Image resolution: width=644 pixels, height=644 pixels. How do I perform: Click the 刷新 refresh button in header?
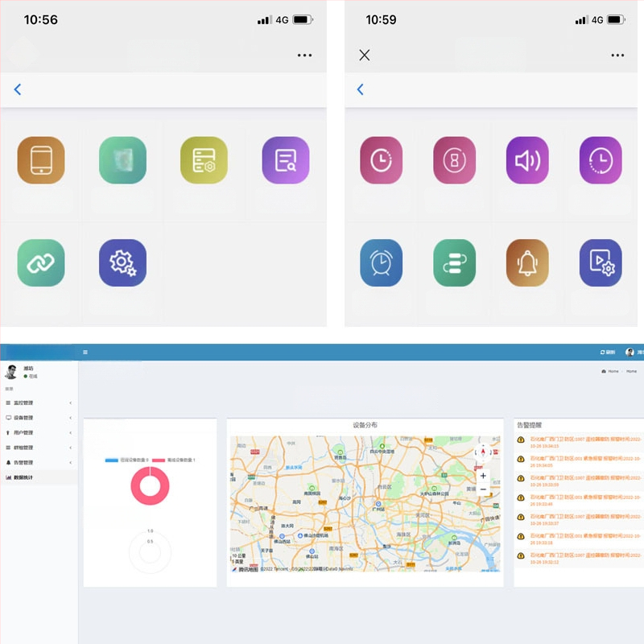pos(608,353)
